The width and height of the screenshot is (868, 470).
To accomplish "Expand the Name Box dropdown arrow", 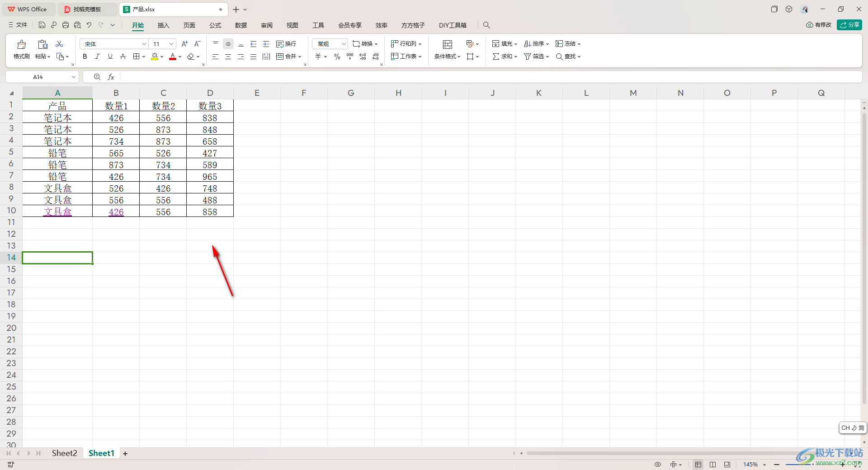I will point(74,77).
